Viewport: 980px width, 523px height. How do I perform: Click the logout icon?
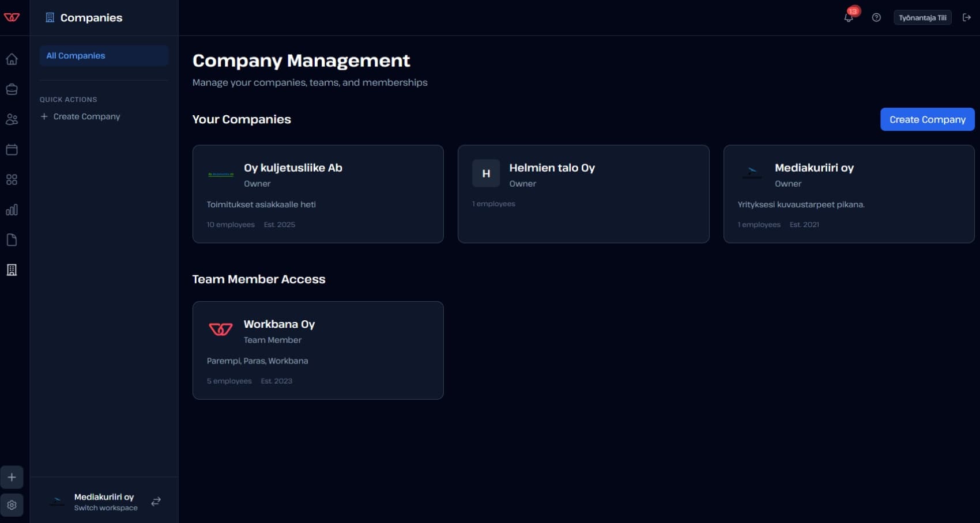click(x=967, y=17)
